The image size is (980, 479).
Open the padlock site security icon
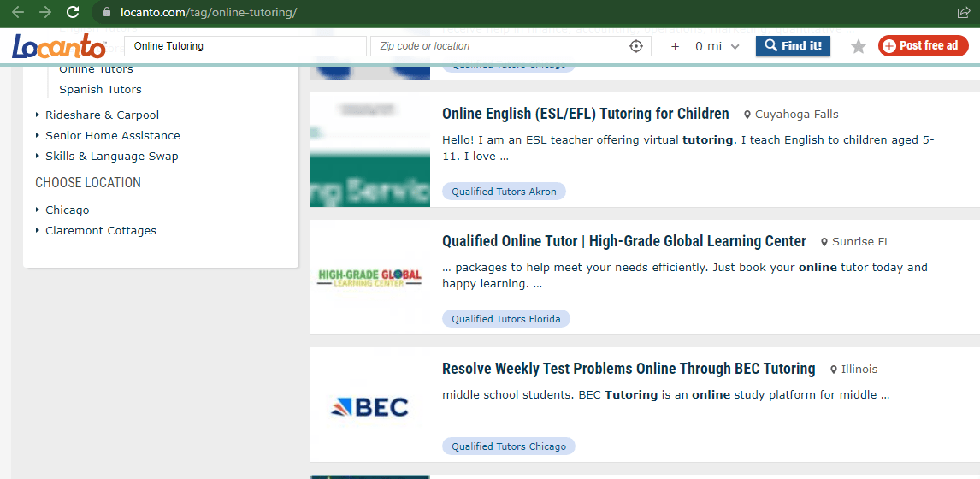point(106,13)
